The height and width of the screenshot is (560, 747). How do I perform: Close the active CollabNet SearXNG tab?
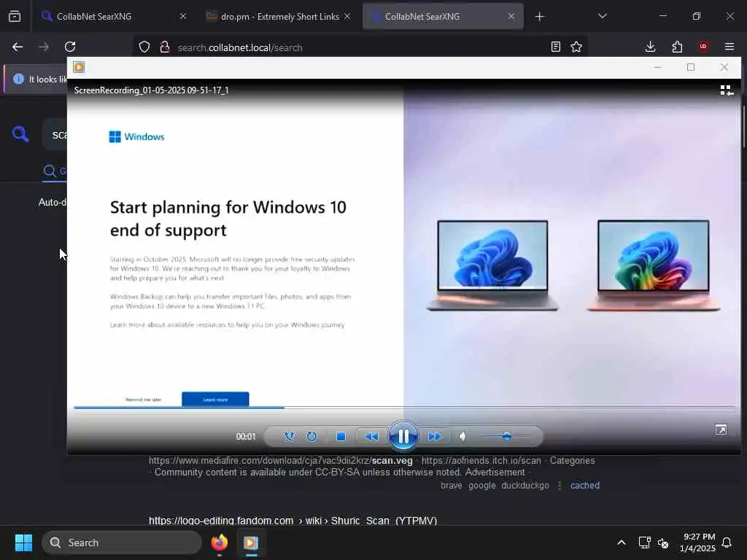coord(511,16)
